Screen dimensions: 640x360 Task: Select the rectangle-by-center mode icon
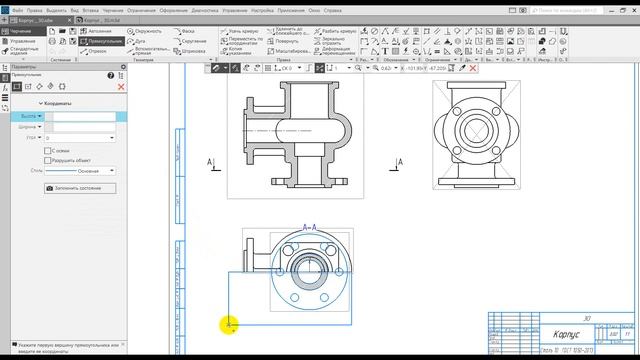click(28, 87)
